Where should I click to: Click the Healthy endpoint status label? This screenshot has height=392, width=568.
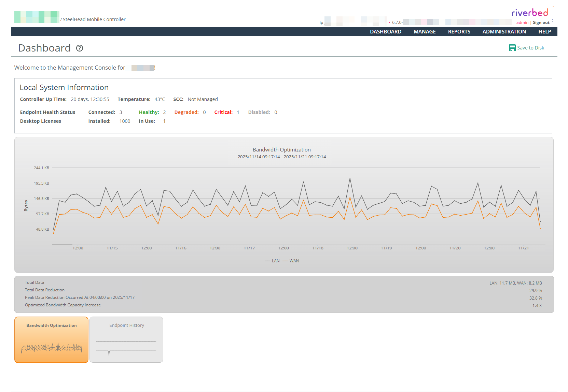tap(149, 112)
